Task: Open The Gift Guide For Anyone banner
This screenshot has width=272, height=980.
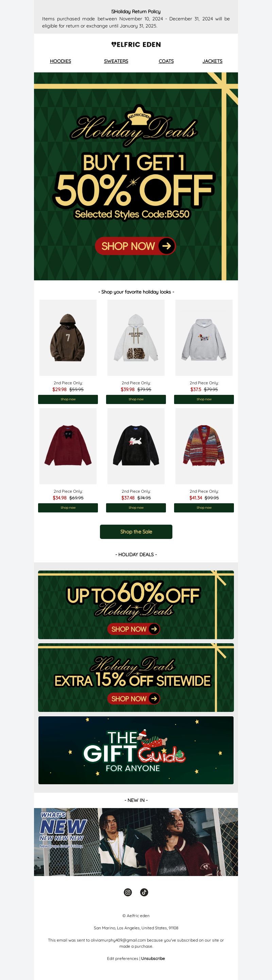Action: coord(136,750)
